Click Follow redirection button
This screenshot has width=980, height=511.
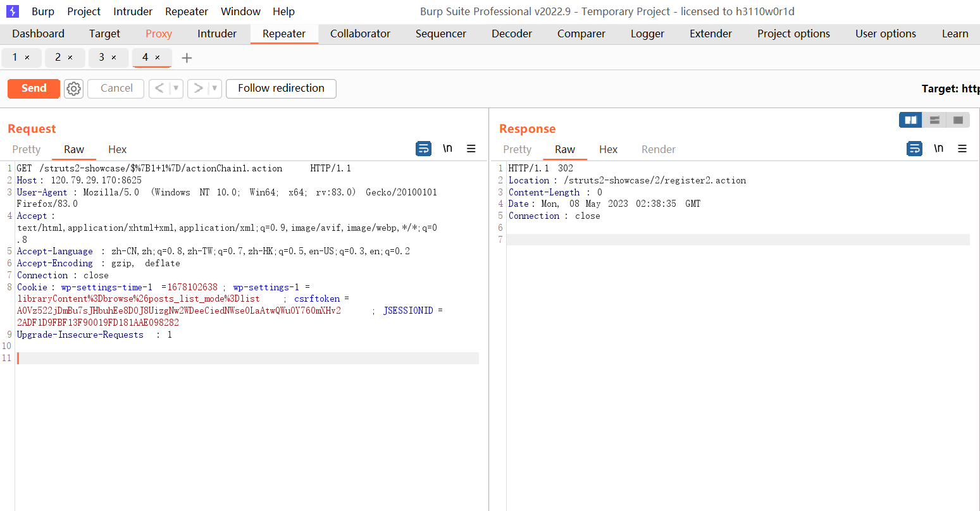tap(281, 89)
